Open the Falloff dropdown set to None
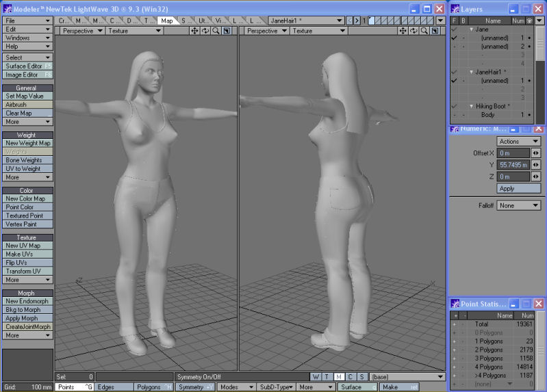 [519, 205]
